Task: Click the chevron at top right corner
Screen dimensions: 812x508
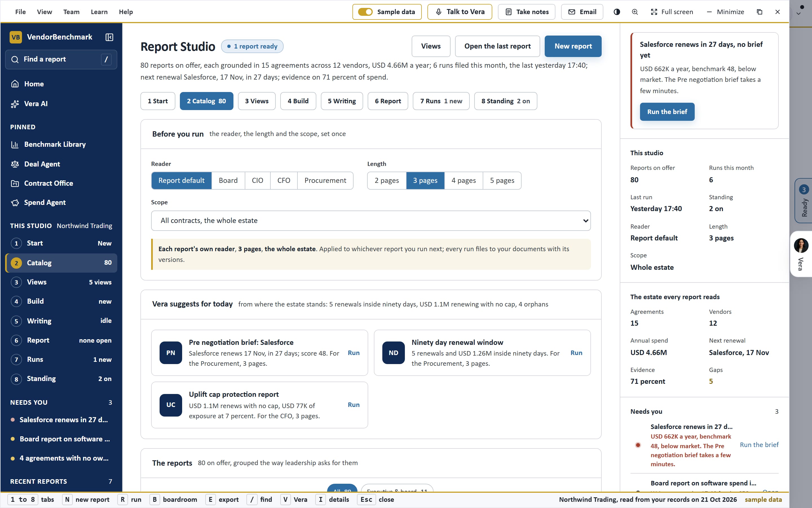Action: (x=798, y=14)
